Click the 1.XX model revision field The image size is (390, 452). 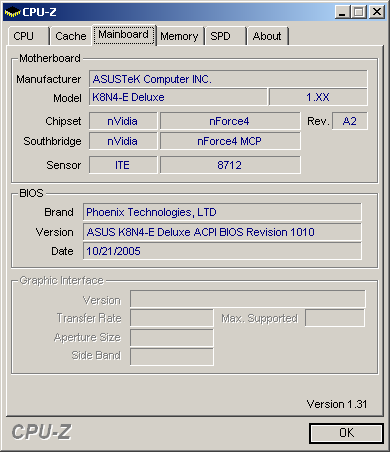click(x=318, y=97)
